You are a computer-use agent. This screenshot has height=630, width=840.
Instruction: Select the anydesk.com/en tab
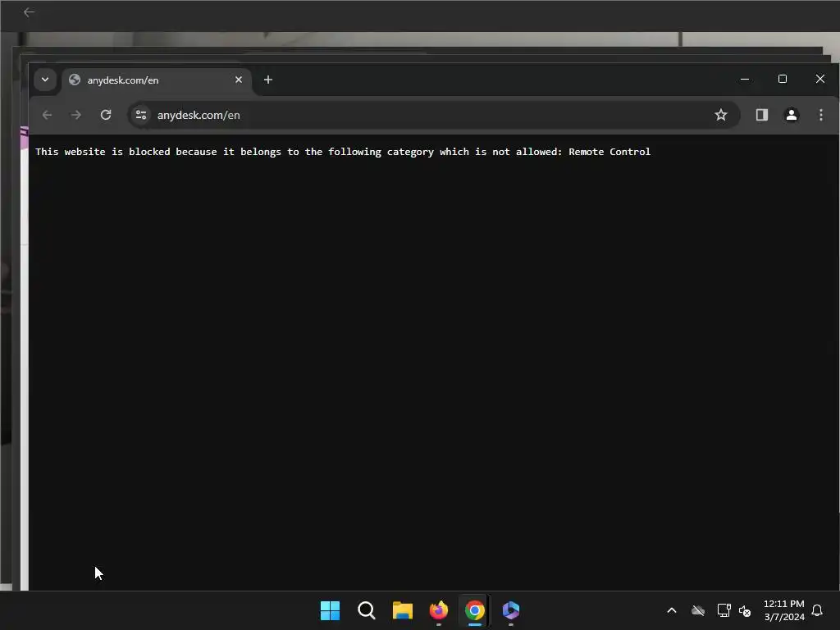[x=157, y=80]
